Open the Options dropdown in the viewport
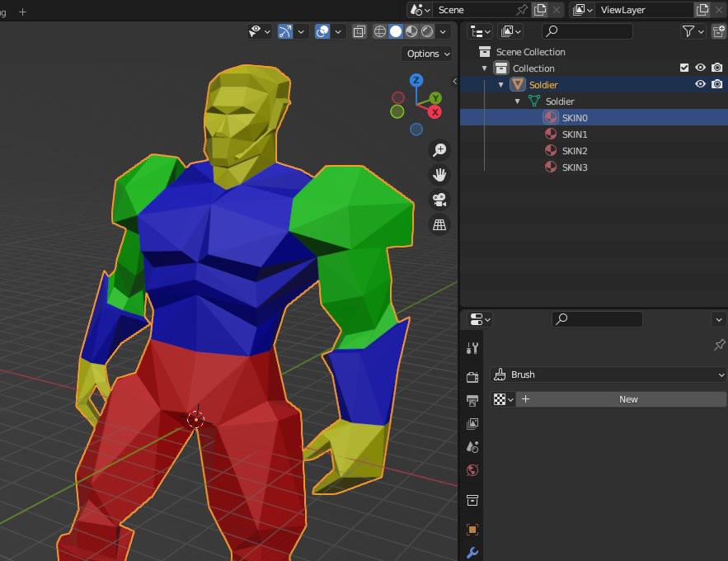728x561 pixels. click(426, 54)
